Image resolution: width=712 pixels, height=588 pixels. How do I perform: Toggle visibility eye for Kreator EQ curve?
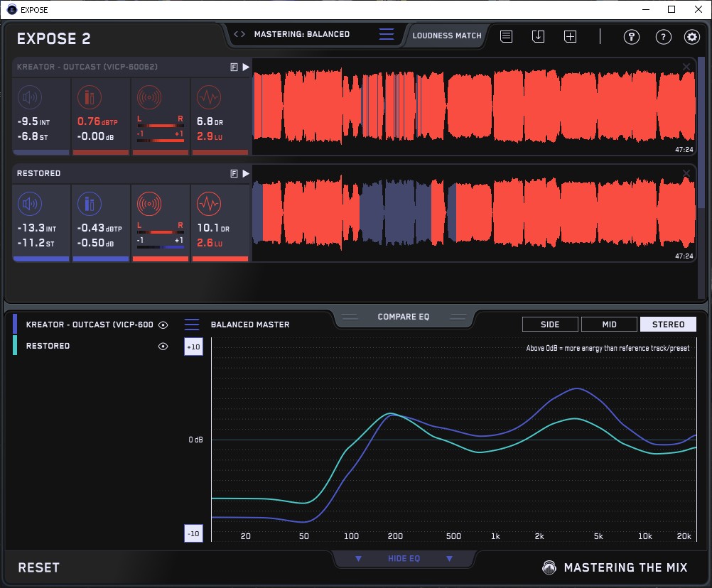pyautogui.click(x=163, y=325)
